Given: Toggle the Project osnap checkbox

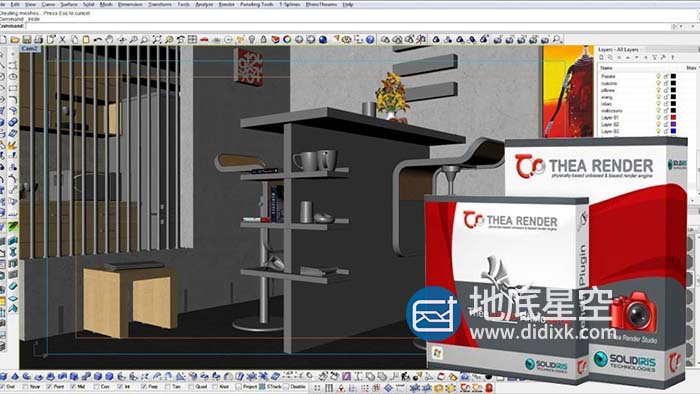Looking at the screenshot, I should click(x=239, y=387).
